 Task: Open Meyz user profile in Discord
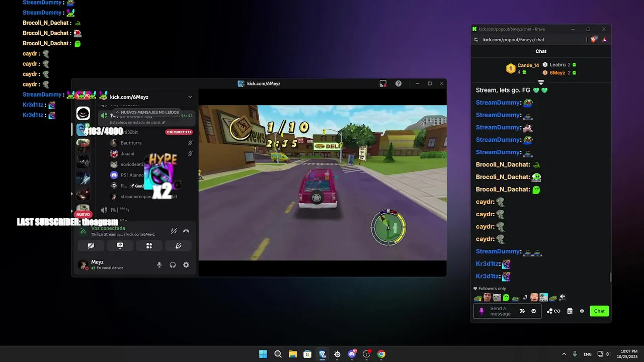[101, 264]
